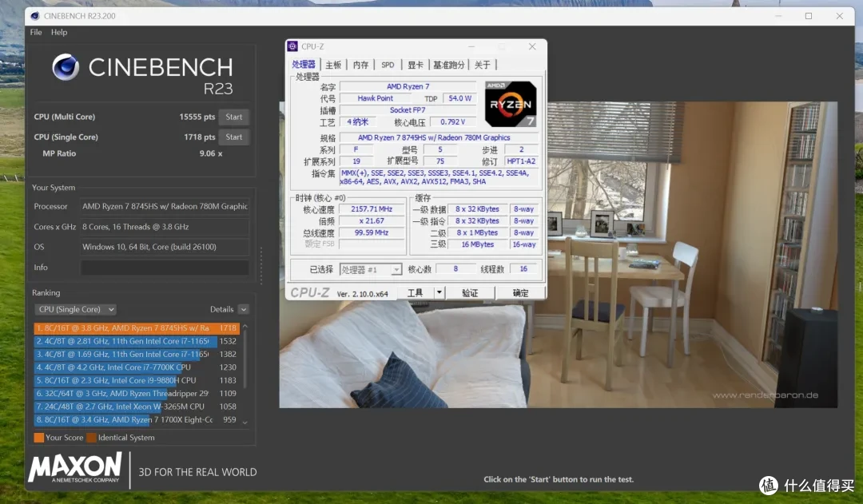863x504 pixels.
Task: Click the bus speed value 99.59 MHz
Action: coord(372,232)
